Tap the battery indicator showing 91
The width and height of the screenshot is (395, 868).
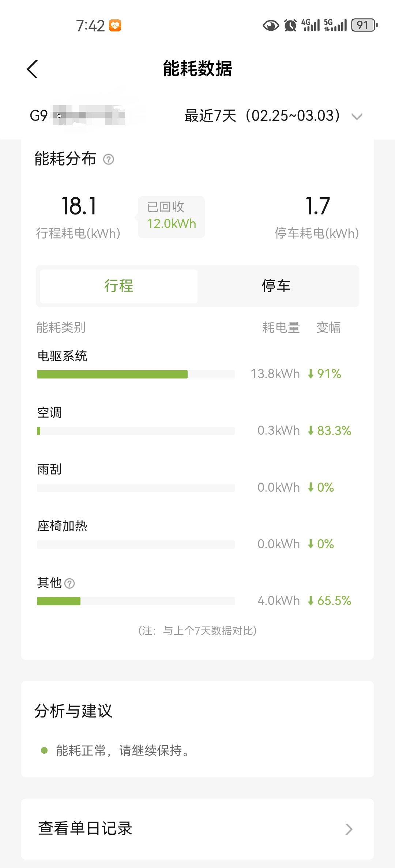[x=365, y=25]
